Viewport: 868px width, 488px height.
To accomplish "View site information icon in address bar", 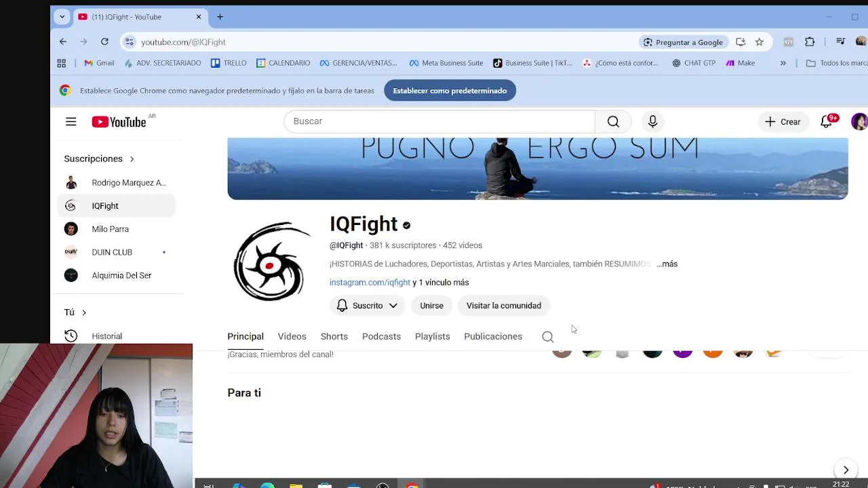I will click(130, 42).
